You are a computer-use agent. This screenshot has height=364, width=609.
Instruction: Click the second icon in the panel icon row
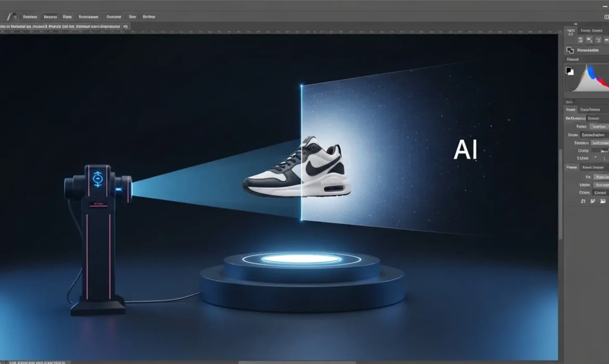pos(589,40)
